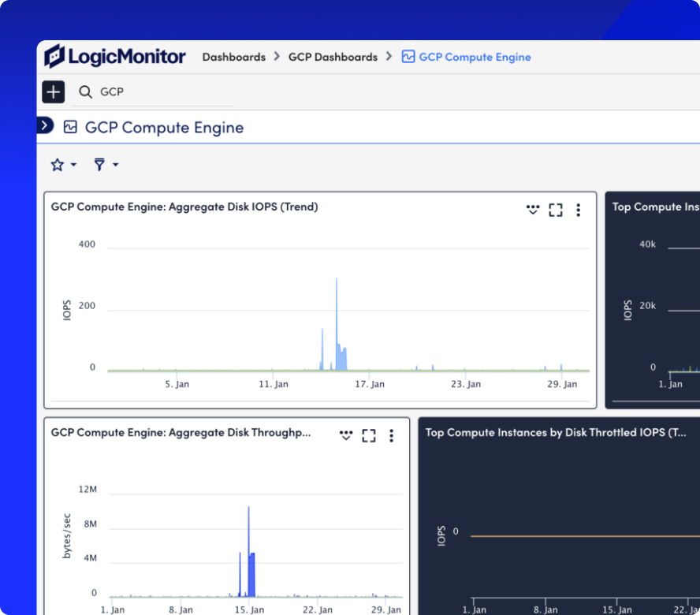Click Aggregate Disk Throughput widget title
Viewport: 700px width, 615px height.
(181, 432)
